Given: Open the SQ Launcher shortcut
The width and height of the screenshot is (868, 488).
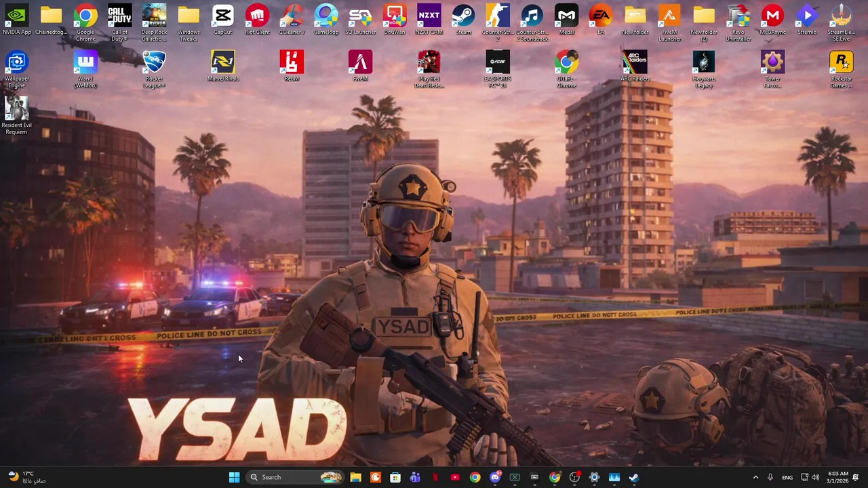Looking at the screenshot, I should 360,20.
